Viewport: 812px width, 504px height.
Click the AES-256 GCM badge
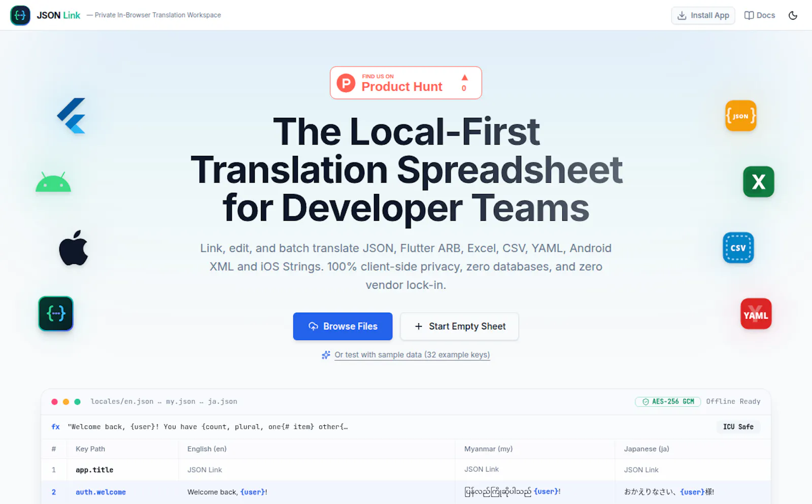coord(668,401)
